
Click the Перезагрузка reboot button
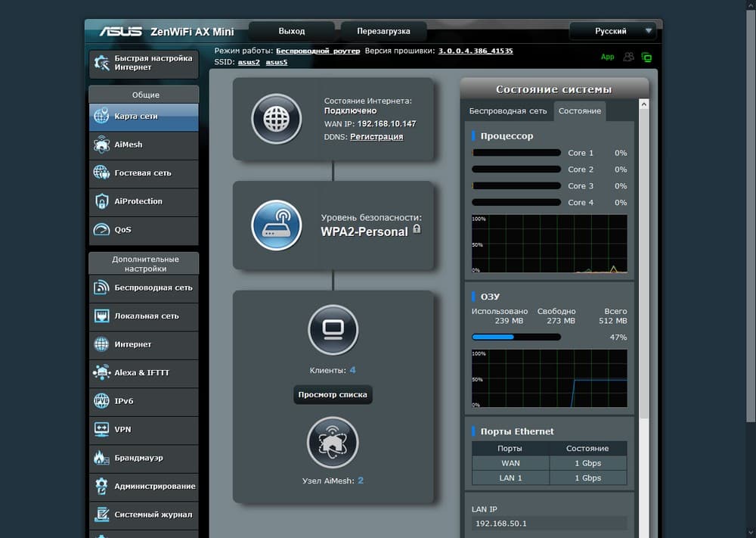coord(383,31)
